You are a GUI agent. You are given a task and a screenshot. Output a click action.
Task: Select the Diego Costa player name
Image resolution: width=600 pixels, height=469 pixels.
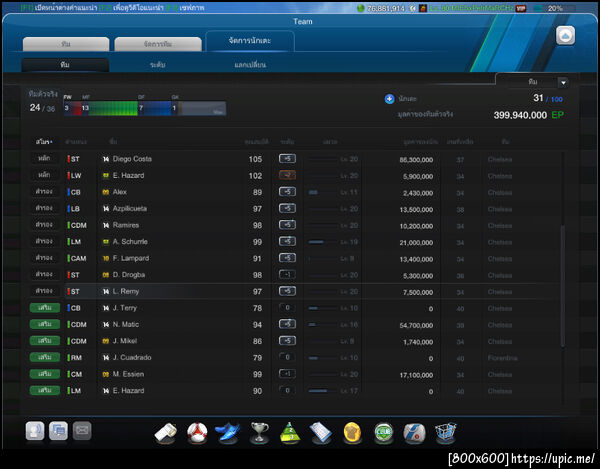(x=132, y=159)
